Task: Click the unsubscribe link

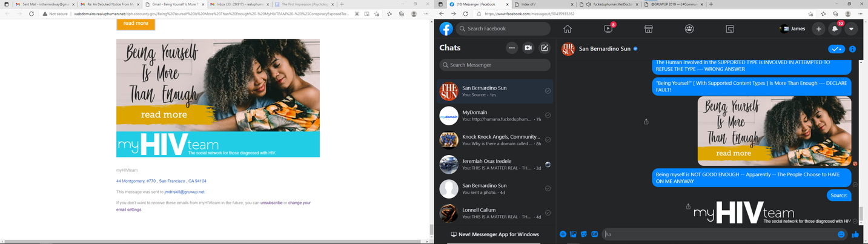Action: (271, 203)
